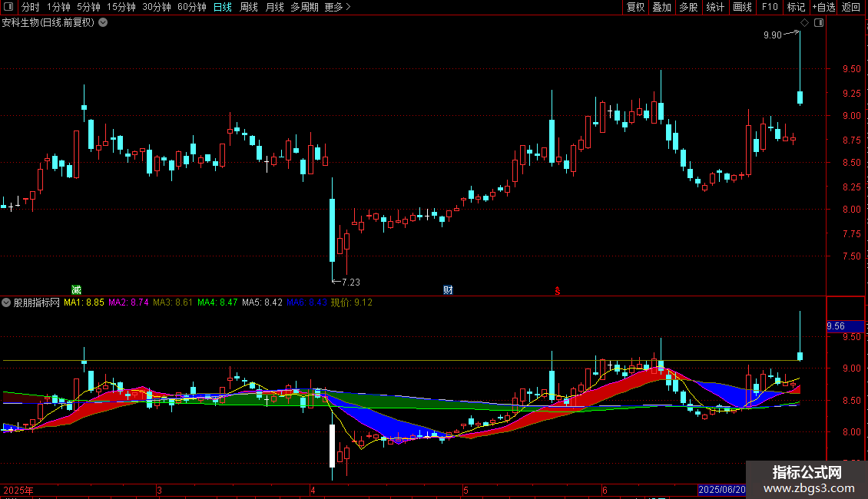The width and height of the screenshot is (868, 499).
Task: Select the 日线 daily period
Action: click(x=223, y=7)
